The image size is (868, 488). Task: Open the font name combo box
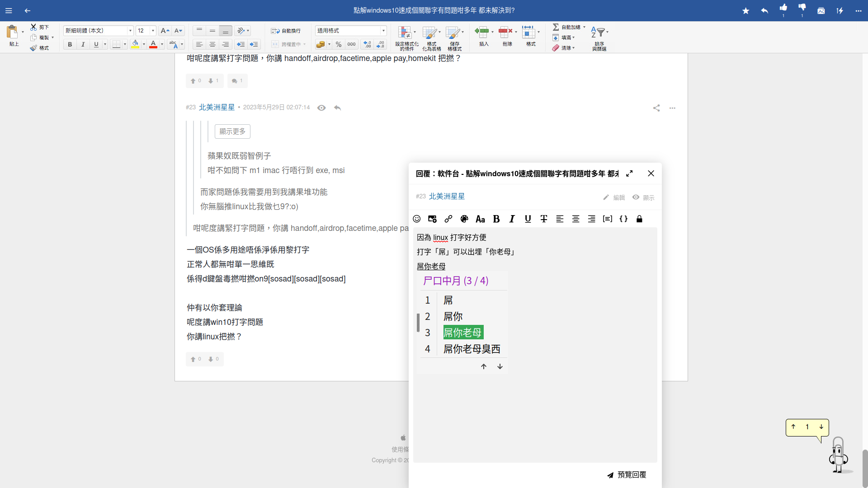(98, 31)
